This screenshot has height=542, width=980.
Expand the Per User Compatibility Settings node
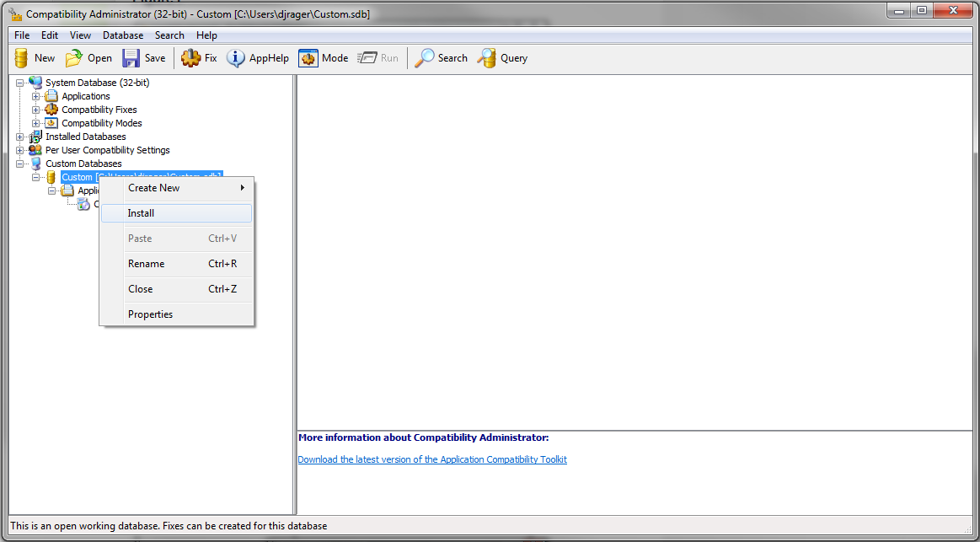(x=20, y=150)
